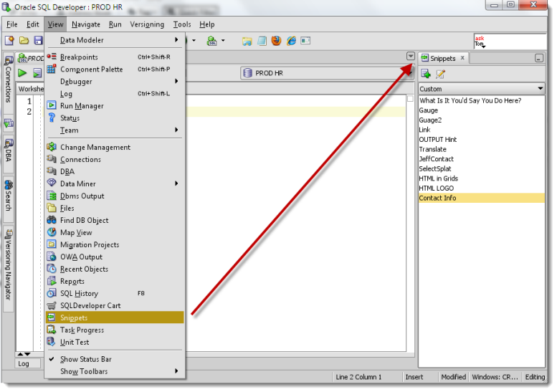Click the notepad toolbar icon
This screenshot has width=557, height=392.
pos(262,41)
